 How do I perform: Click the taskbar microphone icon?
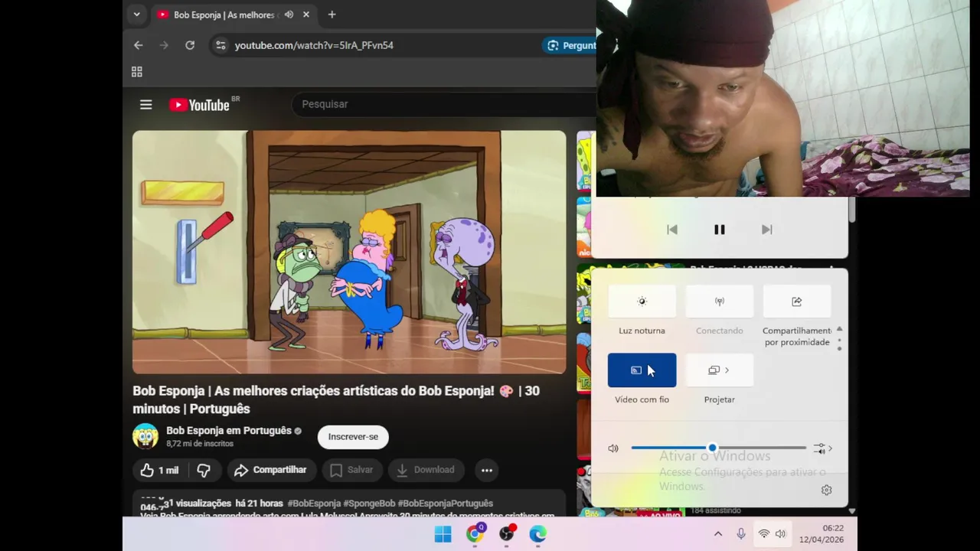click(x=741, y=534)
